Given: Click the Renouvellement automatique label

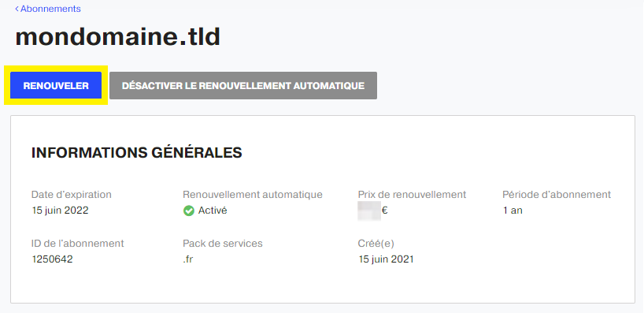Looking at the screenshot, I should click(253, 195).
